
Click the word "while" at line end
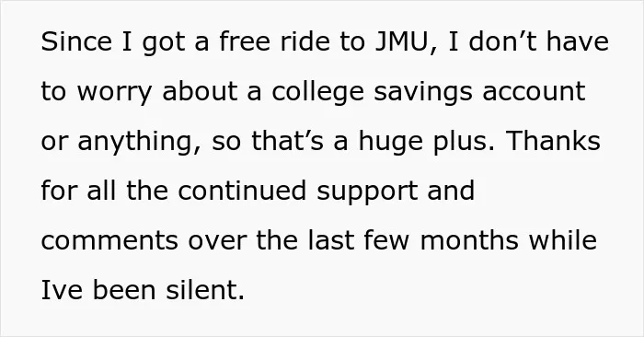[x=563, y=240]
